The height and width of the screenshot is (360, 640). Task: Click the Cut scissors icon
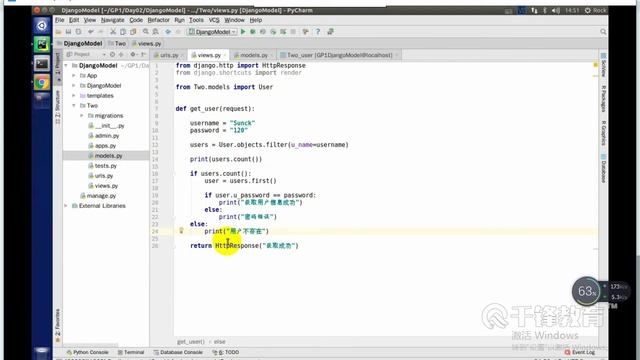[113, 32]
